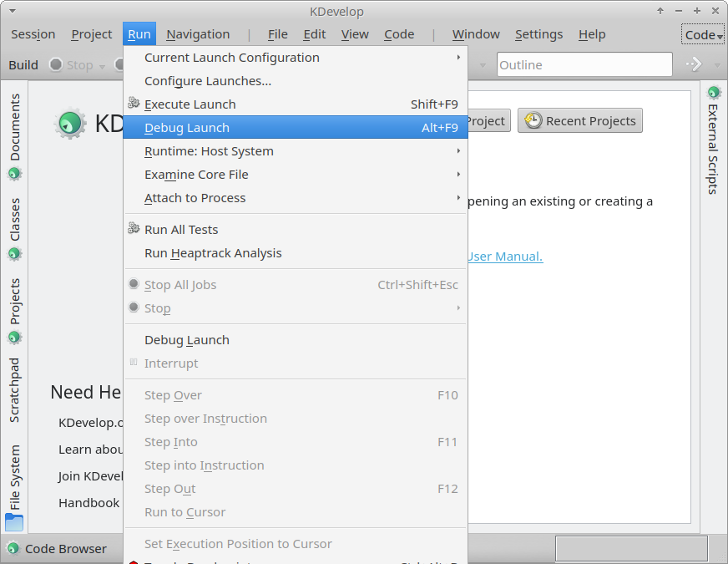This screenshot has height=564, width=728.
Task: Select Step into Instruction entry
Action: (x=296, y=465)
